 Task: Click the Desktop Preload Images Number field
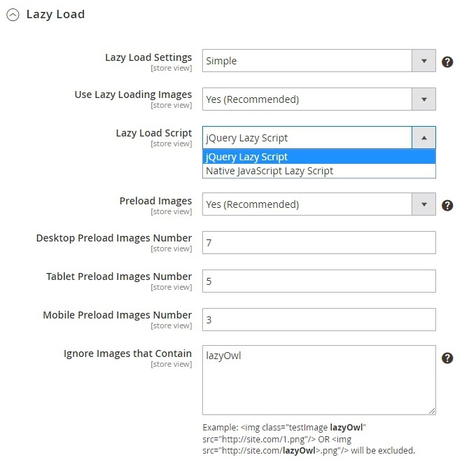(318, 243)
